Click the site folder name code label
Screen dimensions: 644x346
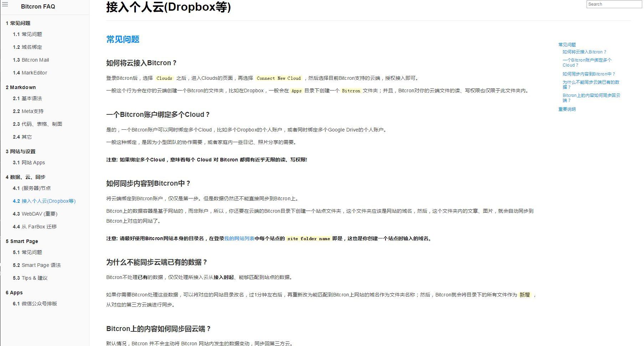click(309, 239)
